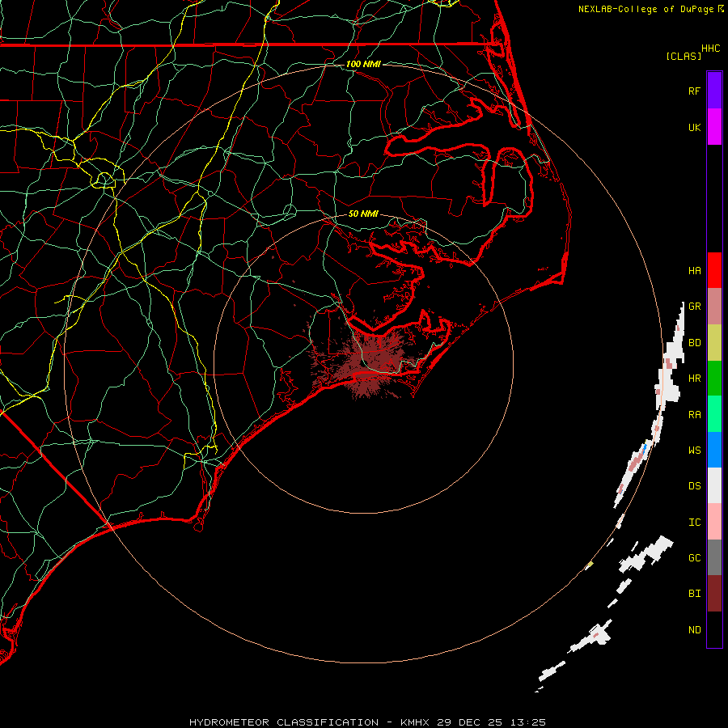Click the "GC" legend label

(x=694, y=558)
